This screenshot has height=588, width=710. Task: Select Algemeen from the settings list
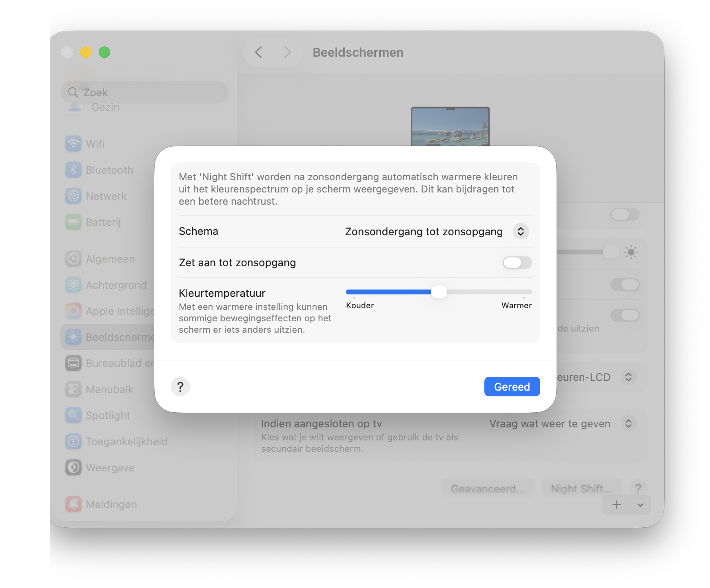tap(110, 259)
